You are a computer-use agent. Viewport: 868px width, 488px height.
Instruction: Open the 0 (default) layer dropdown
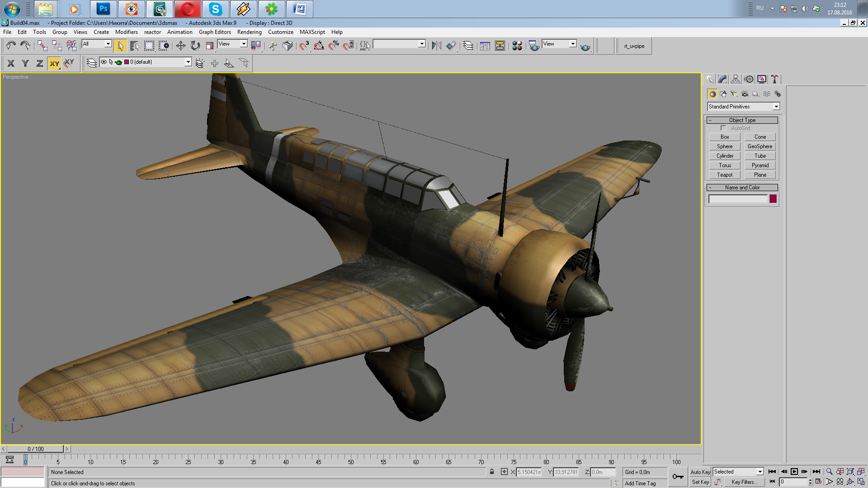pos(188,62)
